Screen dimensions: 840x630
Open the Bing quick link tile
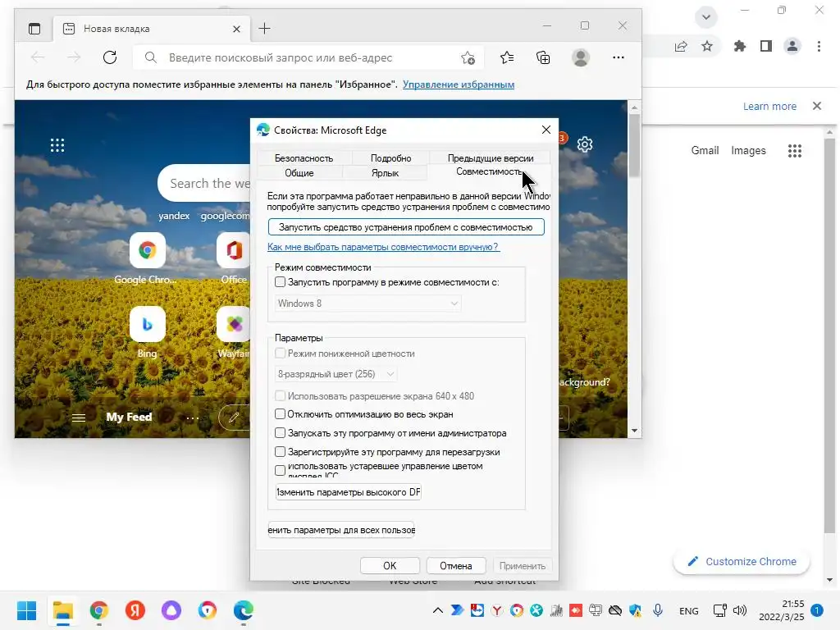pos(148,324)
